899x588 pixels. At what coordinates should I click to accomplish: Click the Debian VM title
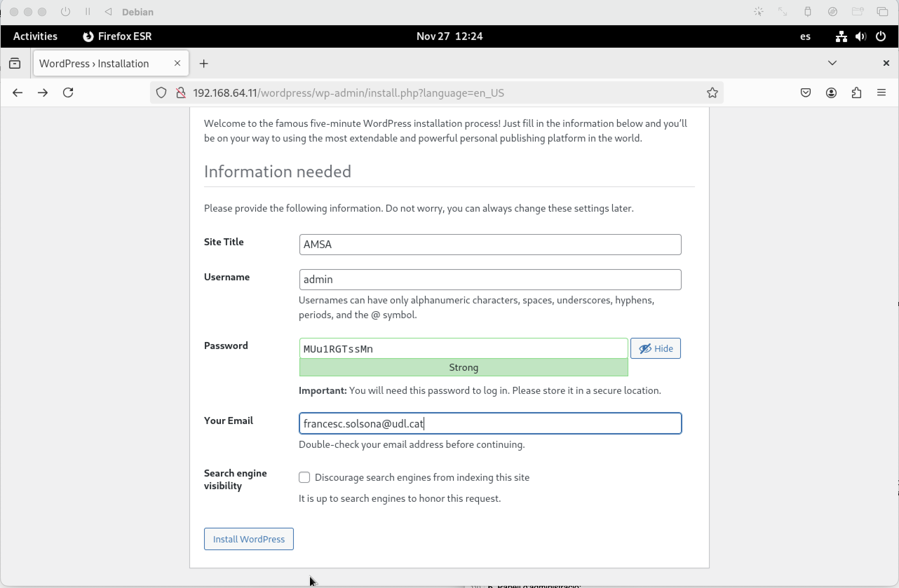tap(137, 12)
